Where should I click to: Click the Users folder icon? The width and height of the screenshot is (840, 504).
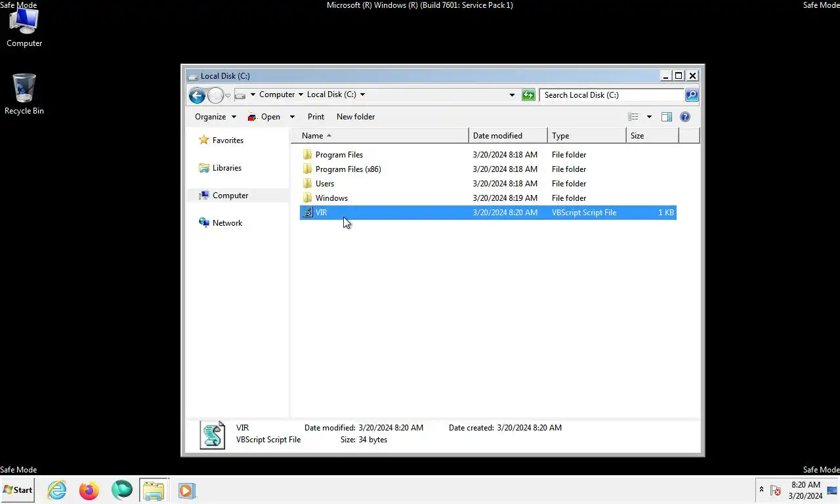(307, 184)
